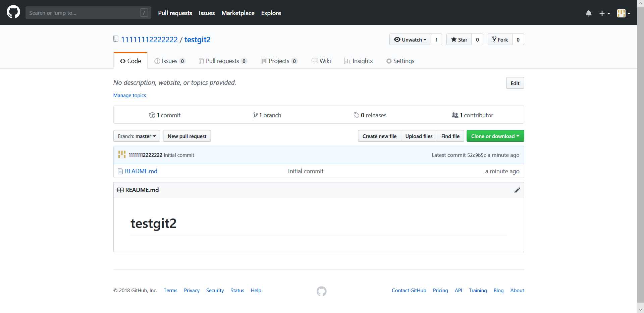The width and height of the screenshot is (644, 313).
Task: Expand the Branch: master dropdown
Action: pyautogui.click(x=137, y=136)
